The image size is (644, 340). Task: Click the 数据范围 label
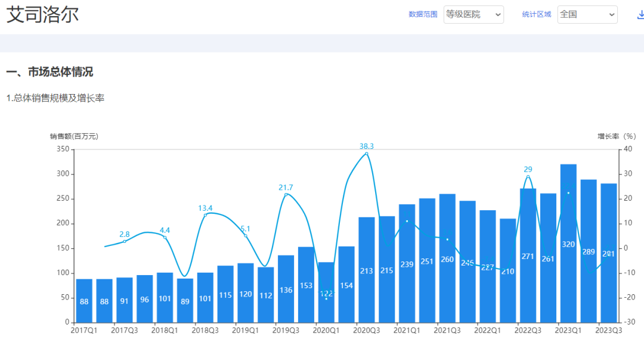point(423,14)
